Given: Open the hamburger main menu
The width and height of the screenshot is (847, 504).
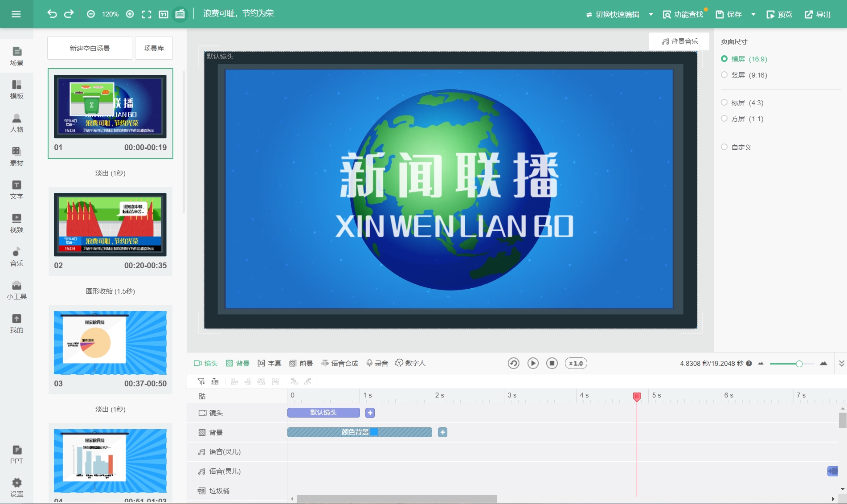Looking at the screenshot, I should tap(16, 14).
